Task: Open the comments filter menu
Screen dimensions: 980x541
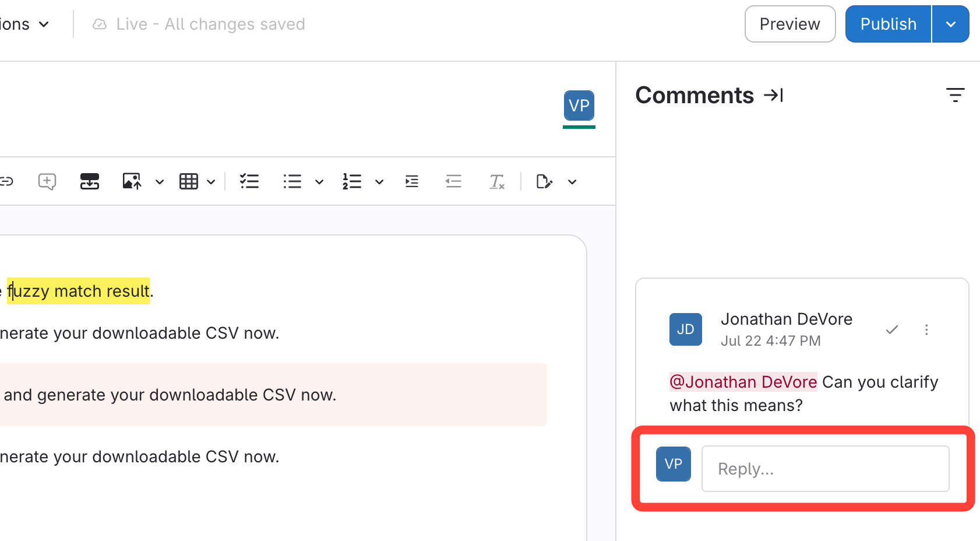Action: [955, 95]
